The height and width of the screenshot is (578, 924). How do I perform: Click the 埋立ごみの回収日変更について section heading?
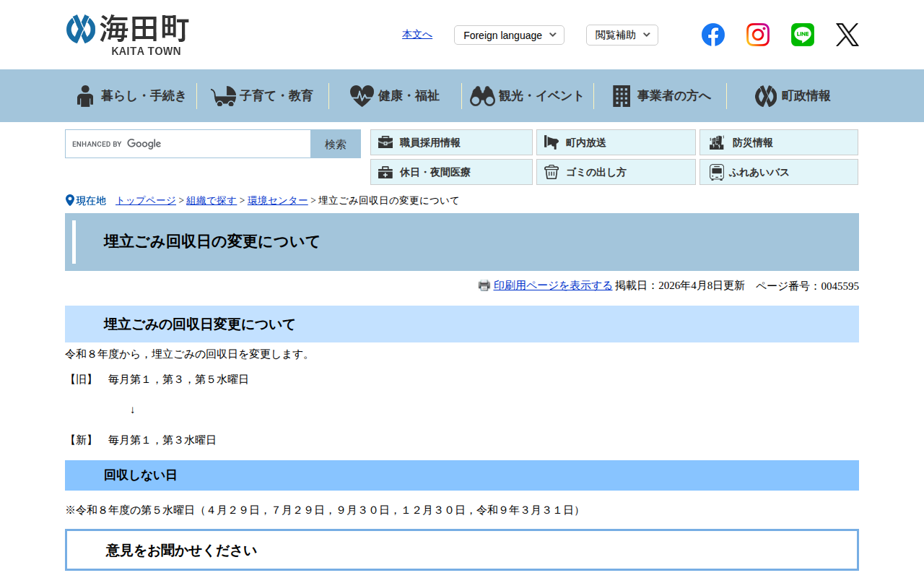(199, 324)
